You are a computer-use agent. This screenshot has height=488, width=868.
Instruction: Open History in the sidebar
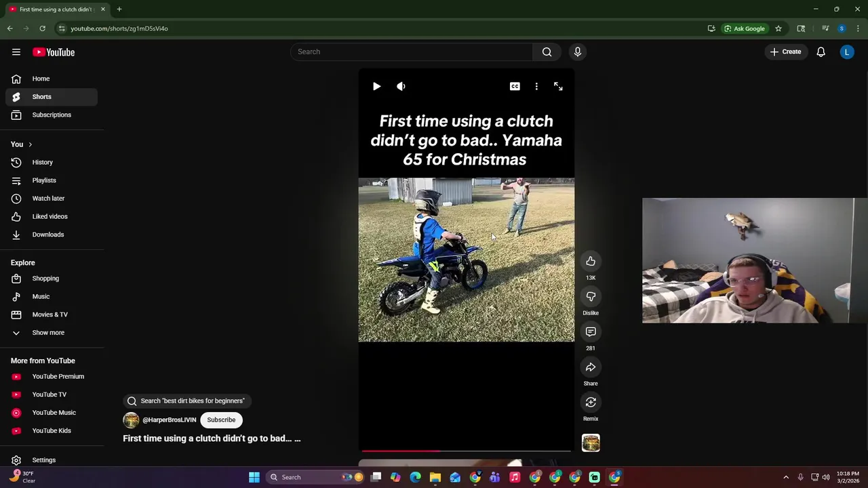click(52, 162)
